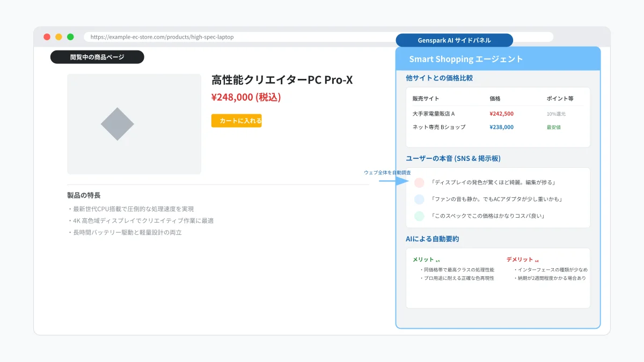Click the 価格 column header
This screenshot has width=644, height=362.
495,99
